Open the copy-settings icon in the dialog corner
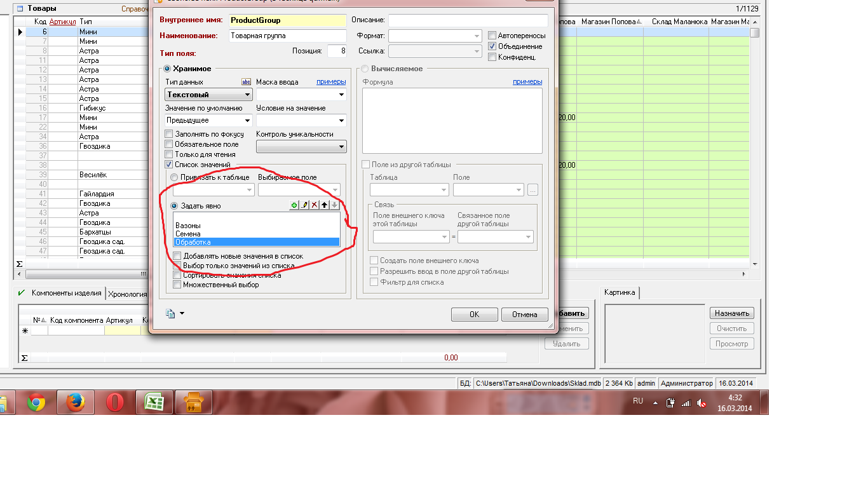 click(x=170, y=313)
